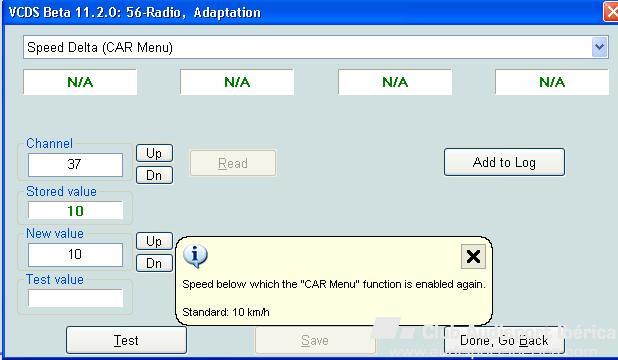Click the Channel Up button
Image resolution: width=618 pixels, height=360 pixels.
pos(154,153)
